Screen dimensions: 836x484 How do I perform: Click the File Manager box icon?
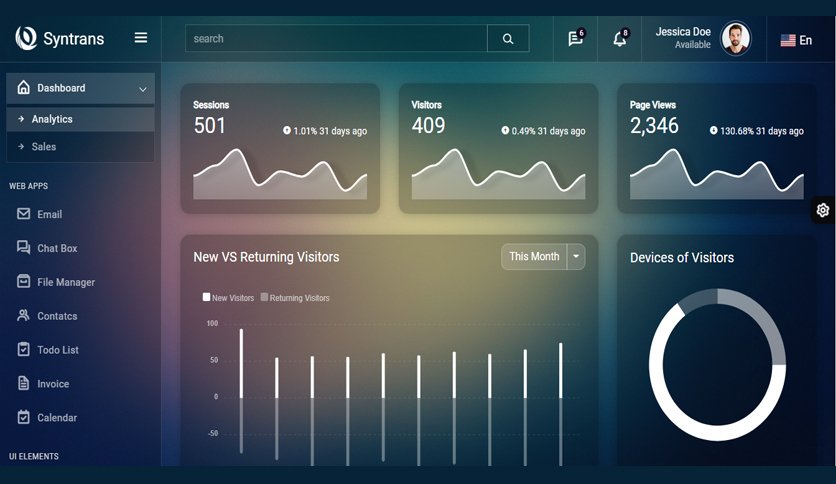click(23, 281)
